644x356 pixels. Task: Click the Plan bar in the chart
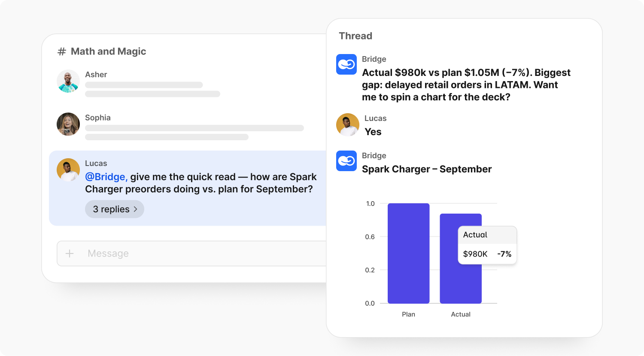pyautogui.click(x=408, y=253)
